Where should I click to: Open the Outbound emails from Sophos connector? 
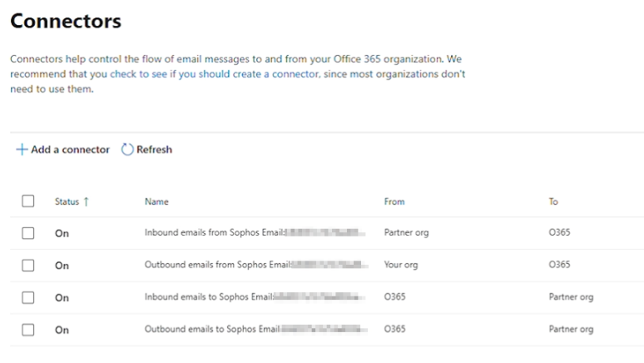pyautogui.click(x=218, y=266)
